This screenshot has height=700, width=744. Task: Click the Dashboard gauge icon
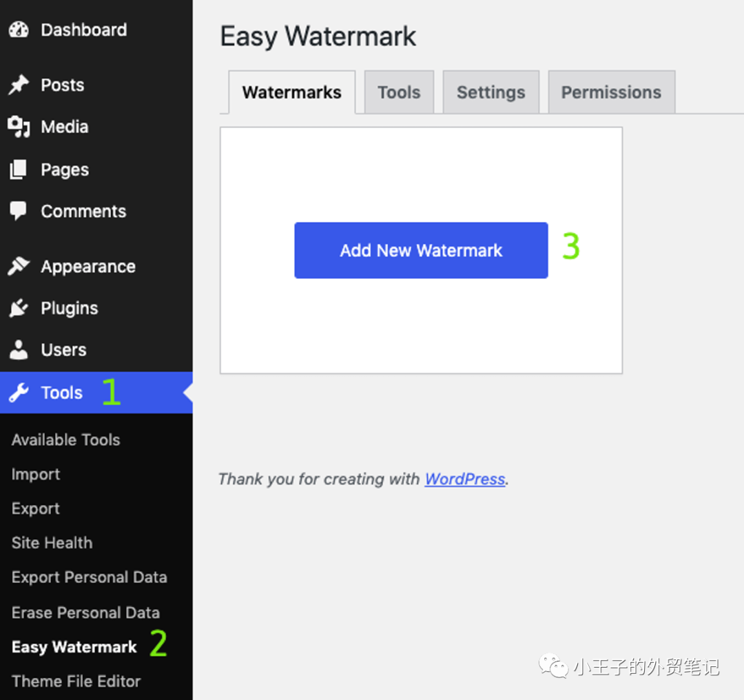click(x=19, y=30)
